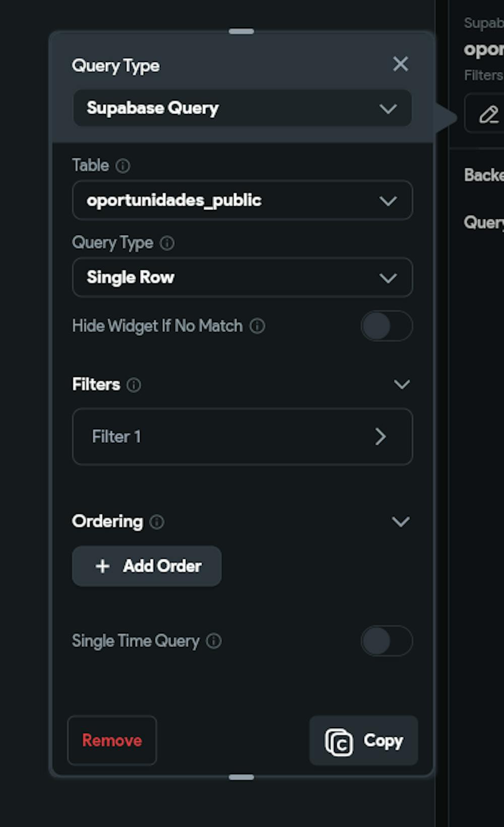The height and width of the screenshot is (827, 504).
Task: Enable the Single Time Query switch
Action: click(x=386, y=641)
